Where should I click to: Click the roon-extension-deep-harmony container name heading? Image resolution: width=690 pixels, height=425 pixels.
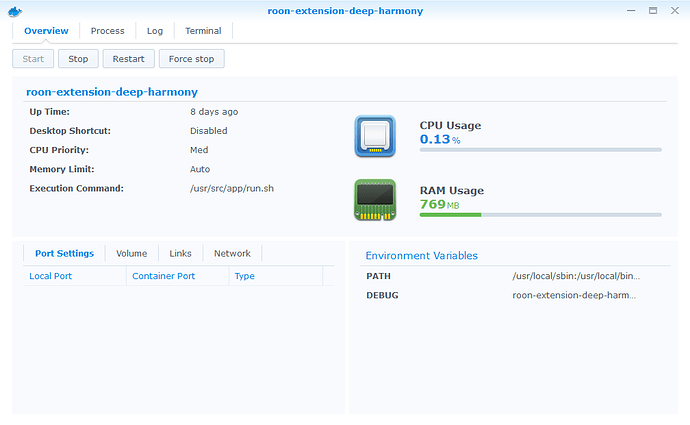(x=112, y=92)
